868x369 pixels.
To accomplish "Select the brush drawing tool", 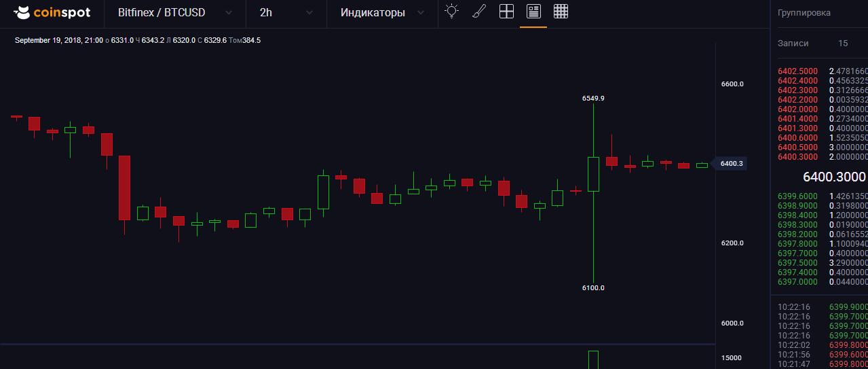I will coord(478,12).
